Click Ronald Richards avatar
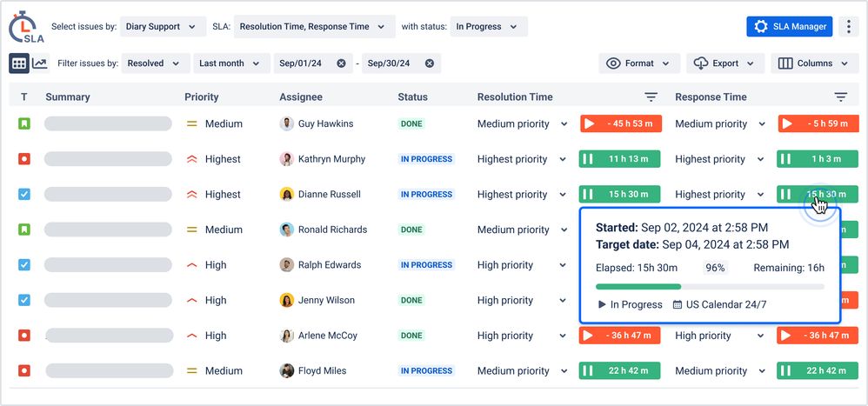Image resolution: width=868 pixels, height=406 pixels. pos(286,230)
